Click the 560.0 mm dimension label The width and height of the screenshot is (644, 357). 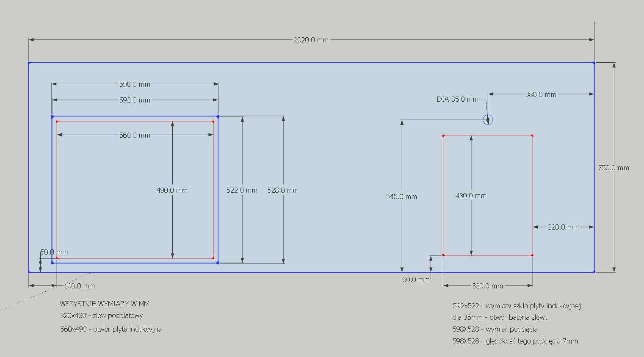click(135, 135)
